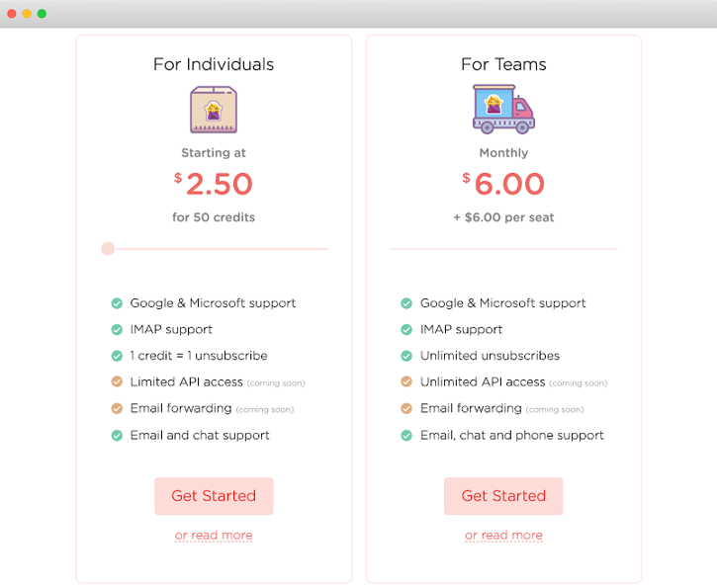Image resolution: width=717 pixels, height=588 pixels.
Task: Click Get Started under For Teams
Action: (503, 496)
